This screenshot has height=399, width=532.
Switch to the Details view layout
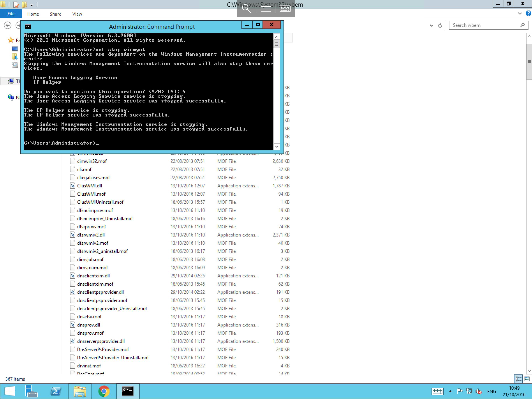point(518,379)
